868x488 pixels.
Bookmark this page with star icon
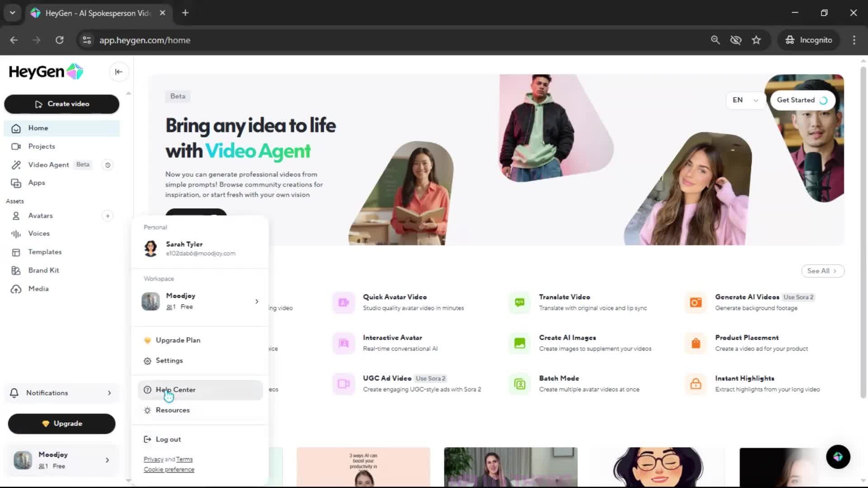[x=756, y=40]
